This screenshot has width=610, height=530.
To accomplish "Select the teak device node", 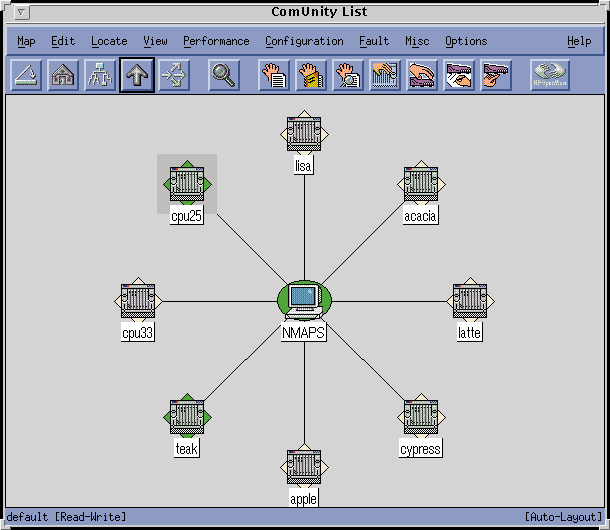I will coord(187,415).
